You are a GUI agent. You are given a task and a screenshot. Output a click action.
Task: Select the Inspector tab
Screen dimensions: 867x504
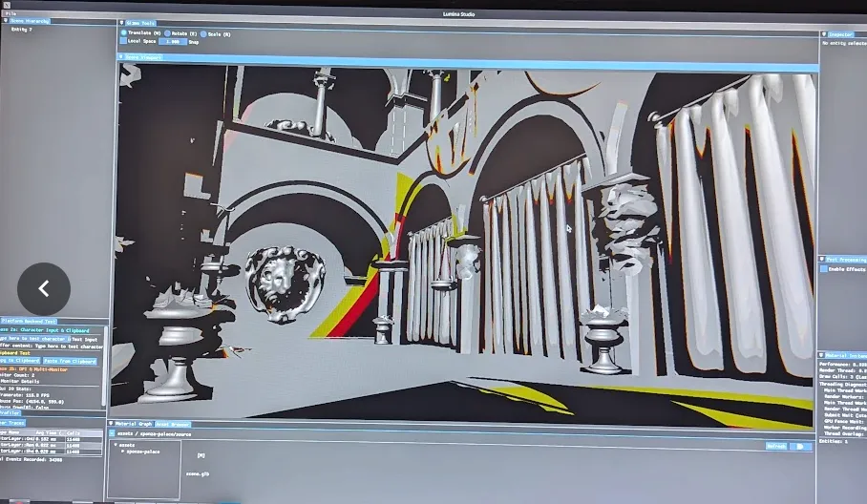point(840,34)
